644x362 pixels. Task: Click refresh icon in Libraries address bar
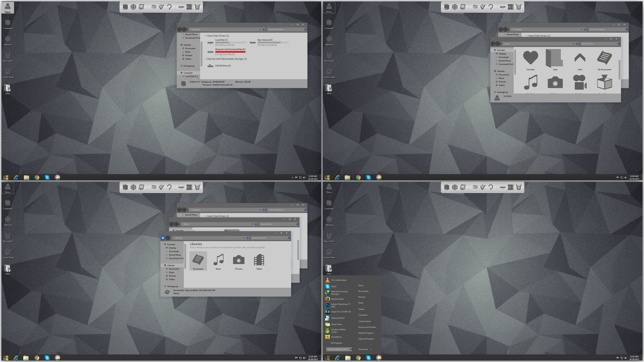tap(247, 238)
